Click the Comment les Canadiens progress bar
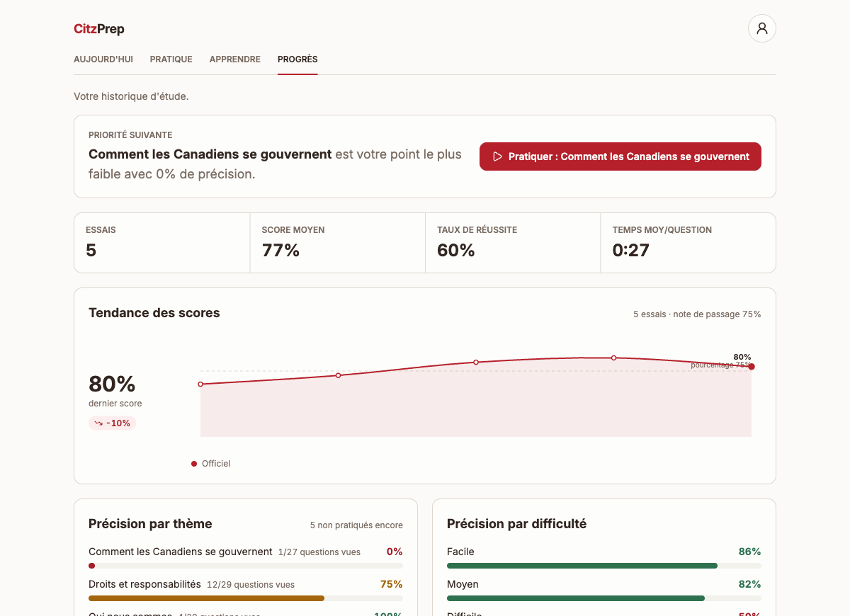The height and width of the screenshot is (616, 850). (x=246, y=566)
